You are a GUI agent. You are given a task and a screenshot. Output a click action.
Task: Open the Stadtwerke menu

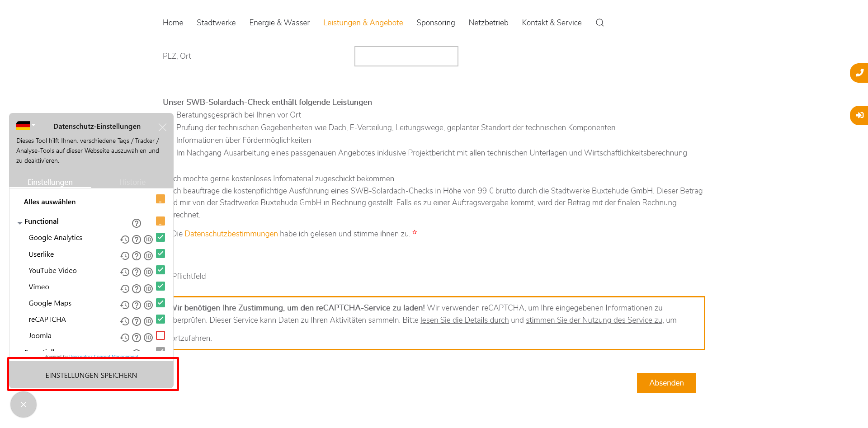(x=216, y=23)
